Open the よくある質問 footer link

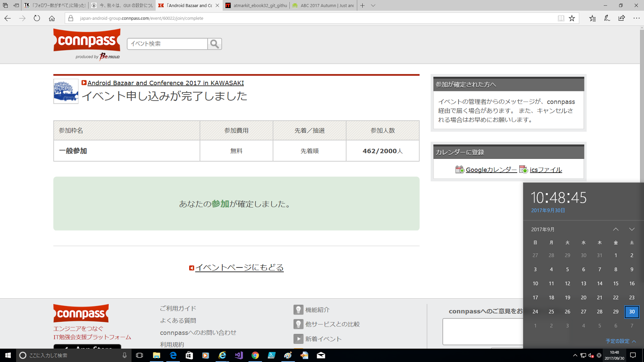click(x=178, y=321)
